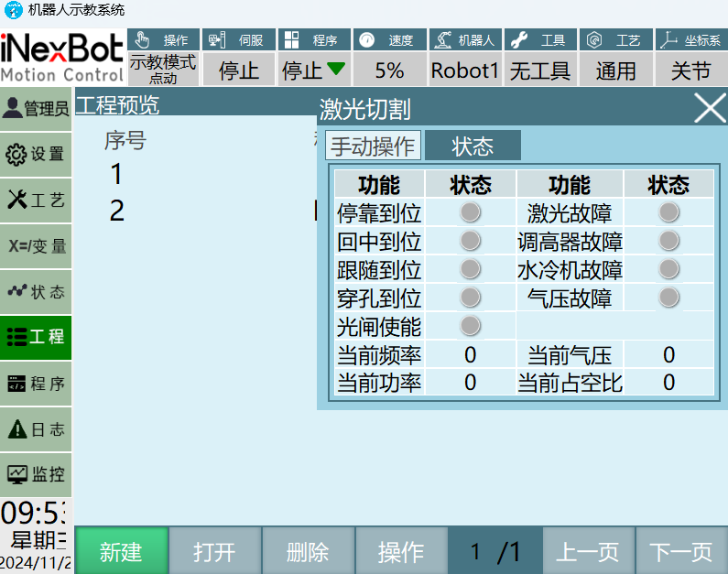Screen dimensions: 728x574
Task: Go to next page with 下一页
Action: point(680,551)
